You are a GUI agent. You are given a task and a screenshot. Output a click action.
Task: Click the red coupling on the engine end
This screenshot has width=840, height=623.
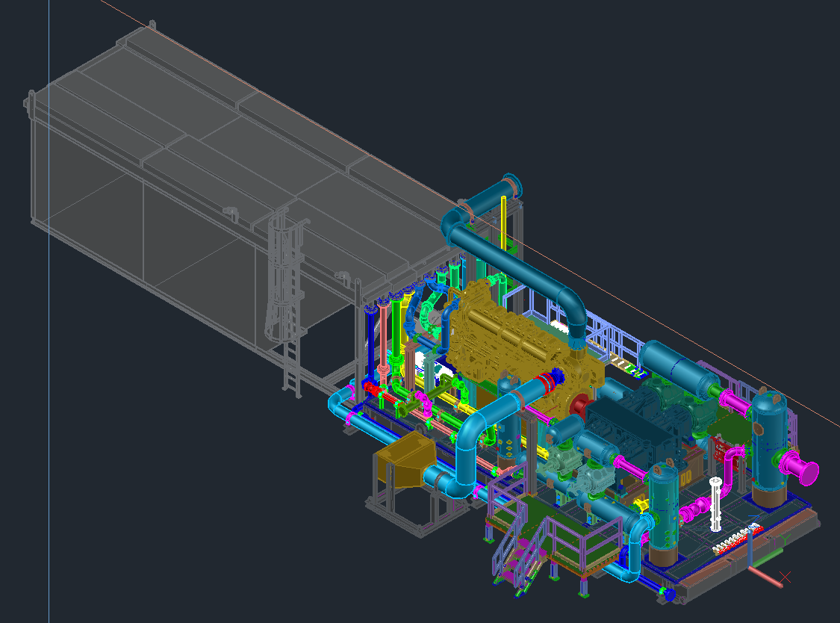[x=580, y=405]
